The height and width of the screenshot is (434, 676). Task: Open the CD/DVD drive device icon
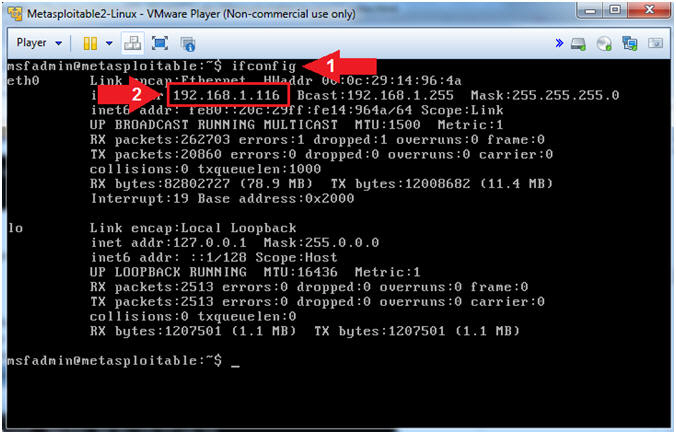[x=604, y=43]
